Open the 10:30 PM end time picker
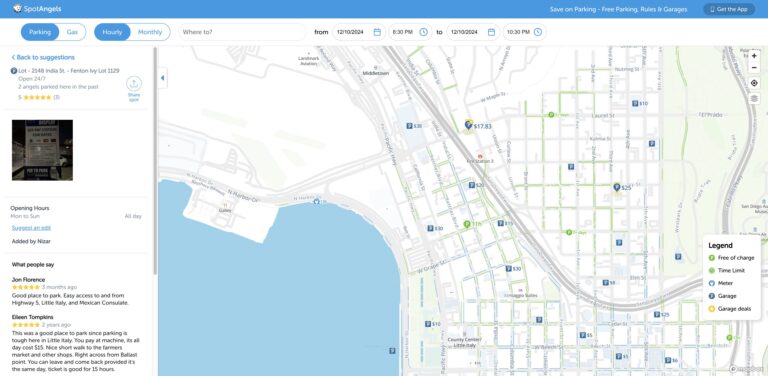The height and width of the screenshot is (376, 768). [x=524, y=32]
